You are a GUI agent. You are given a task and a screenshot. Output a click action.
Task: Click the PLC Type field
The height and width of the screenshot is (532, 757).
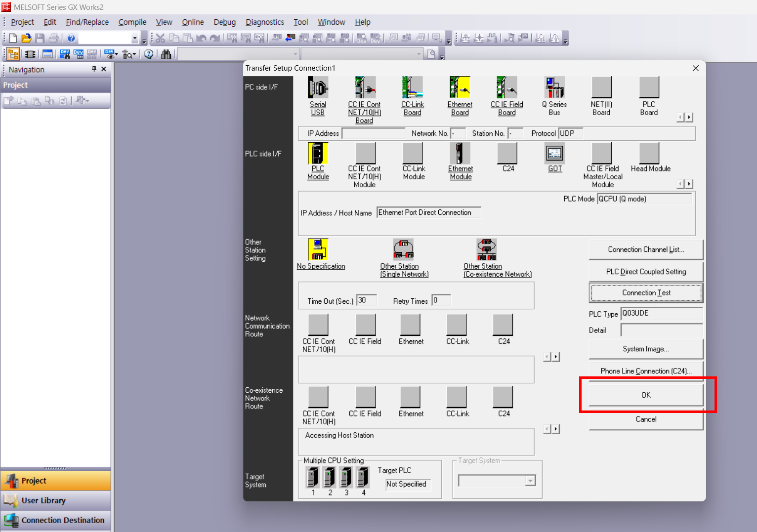click(662, 314)
